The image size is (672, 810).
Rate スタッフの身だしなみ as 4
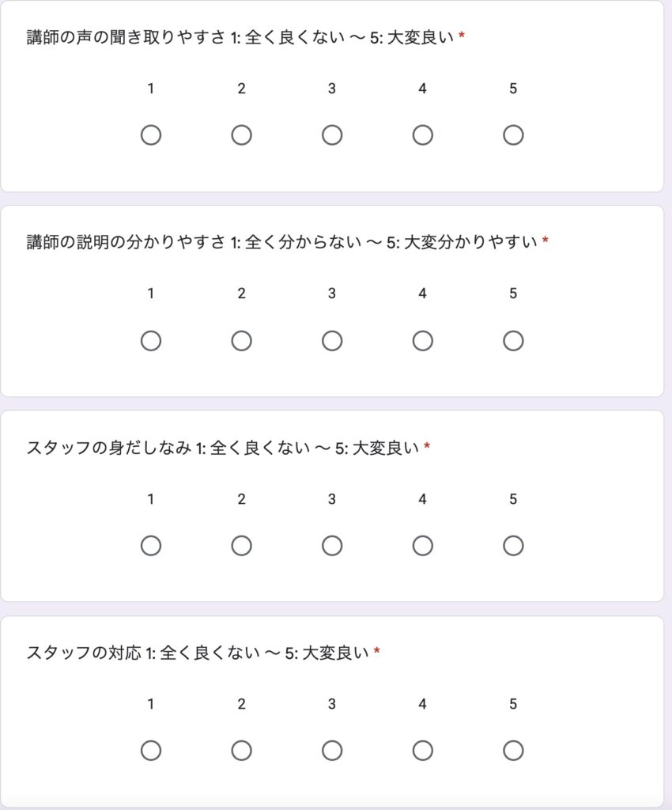[x=423, y=546]
